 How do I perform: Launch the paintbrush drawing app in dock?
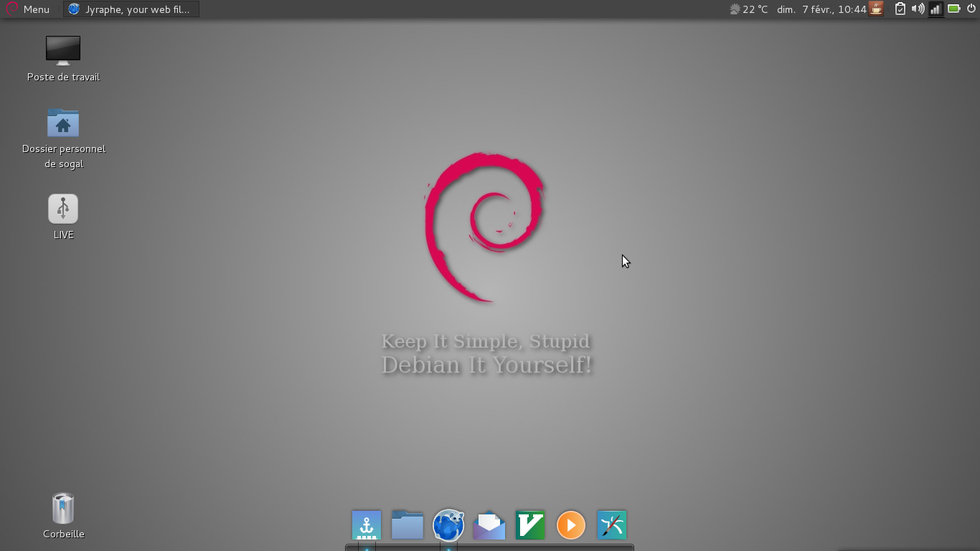point(612,525)
